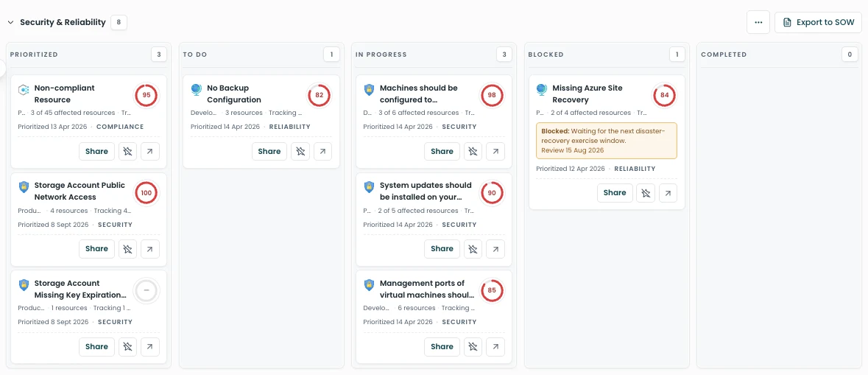
Task: Open Storage Account Public Network Access arrow icon
Action: [x=150, y=249]
